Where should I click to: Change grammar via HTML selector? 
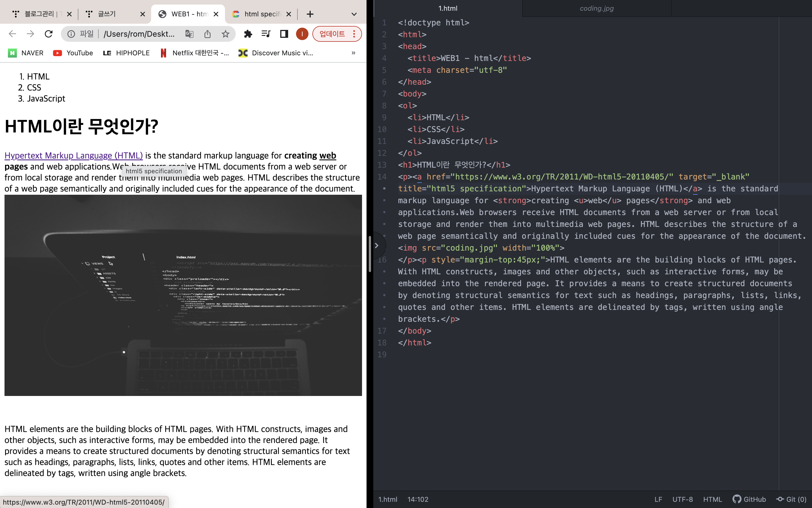point(712,499)
